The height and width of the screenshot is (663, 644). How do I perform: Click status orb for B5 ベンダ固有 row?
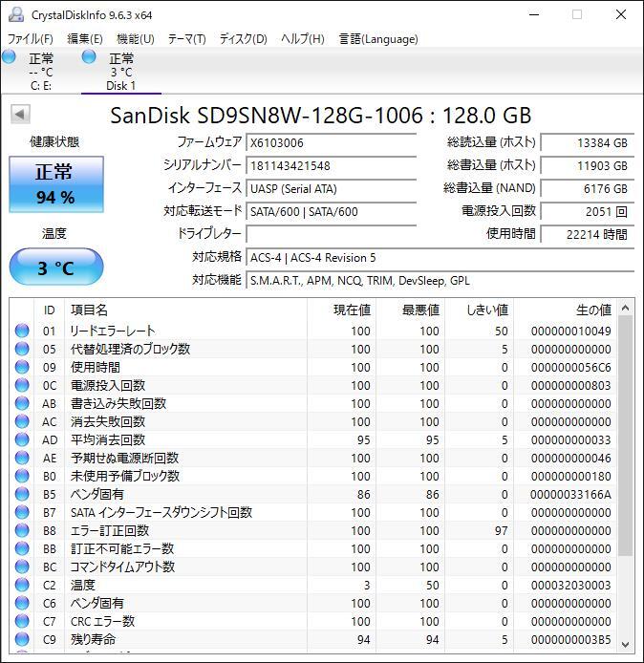click(x=22, y=494)
